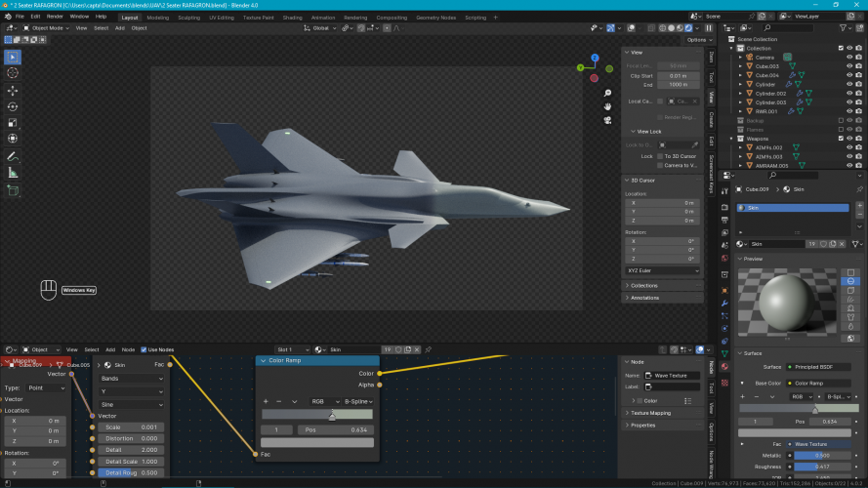Open the Tool properties tab
Viewport: 868px width, 488px height.
[724, 191]
